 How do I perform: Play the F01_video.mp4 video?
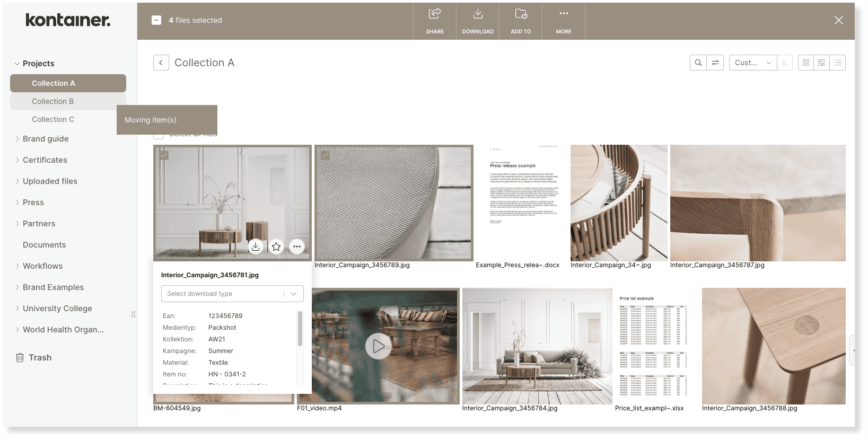click(379, 346)
